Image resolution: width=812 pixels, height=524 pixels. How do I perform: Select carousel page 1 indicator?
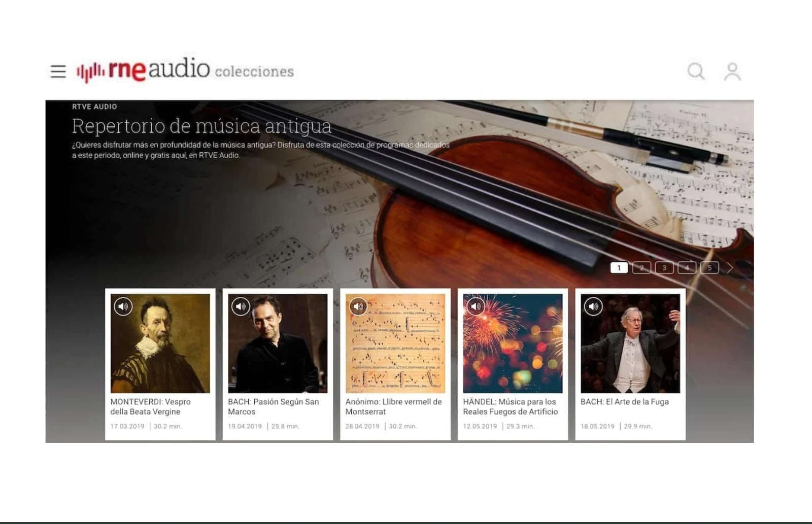619,268
